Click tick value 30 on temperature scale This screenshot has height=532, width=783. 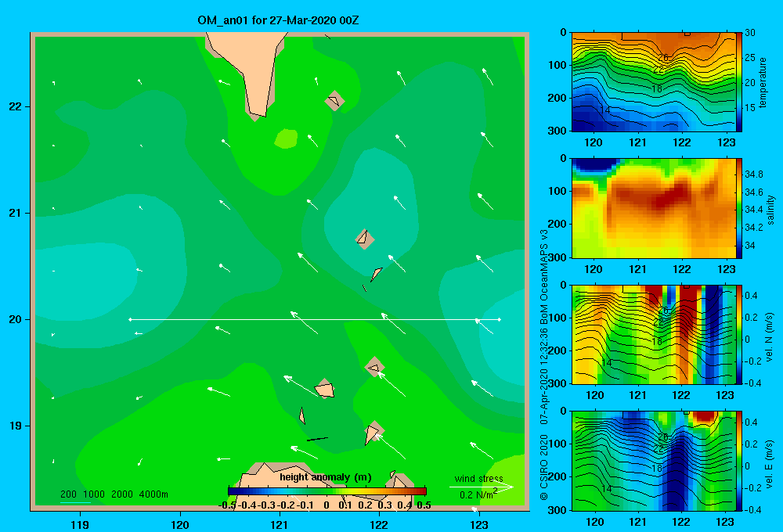pos(750,33)
